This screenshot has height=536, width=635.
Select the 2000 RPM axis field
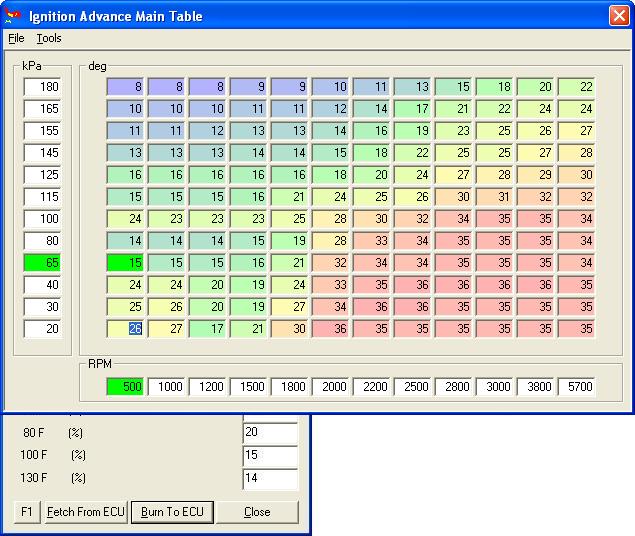(331, 387)
